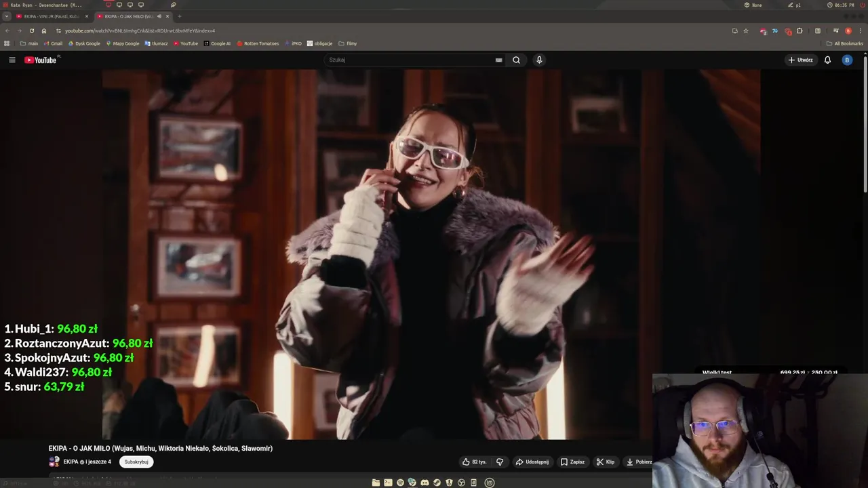Go forward with the browser forward arrow

point(19,30)
